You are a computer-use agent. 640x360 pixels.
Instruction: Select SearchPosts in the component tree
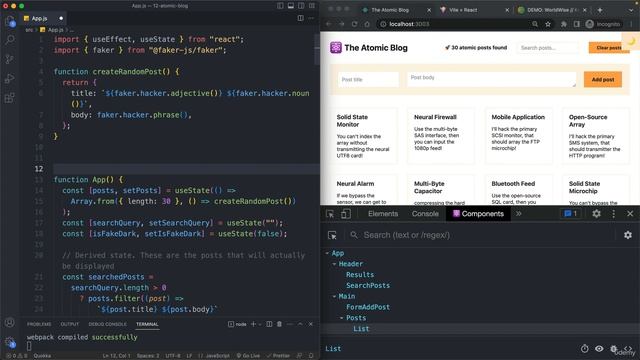pos(368,285)
